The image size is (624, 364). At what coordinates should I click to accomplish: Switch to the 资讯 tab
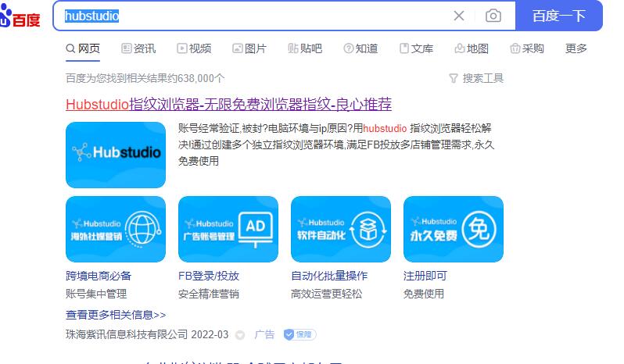click(138, 48)
